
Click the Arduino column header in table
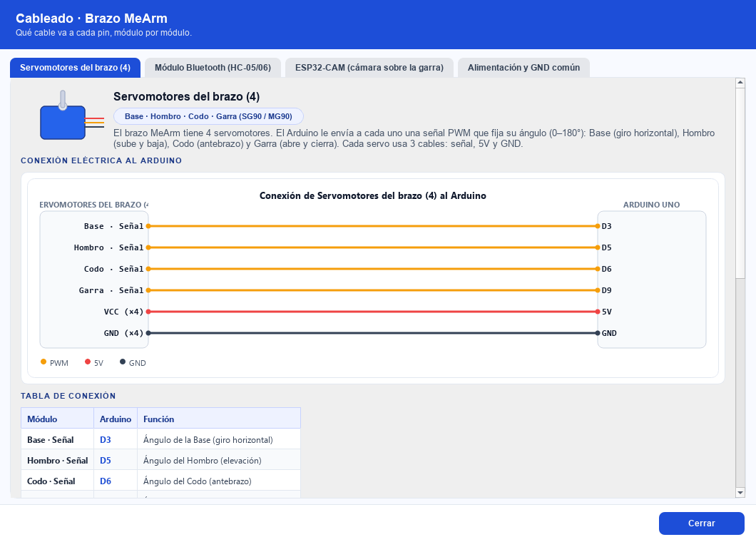click(116, 419)
